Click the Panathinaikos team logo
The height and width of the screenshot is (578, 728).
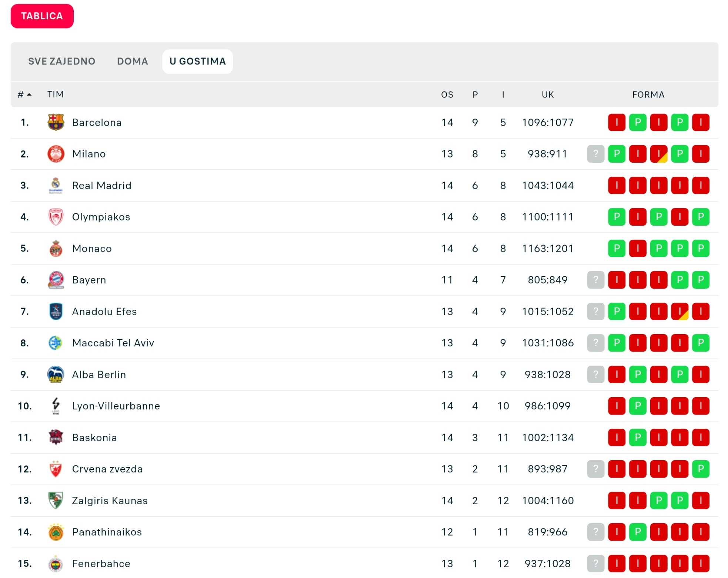pyautogui.click(x=56, y=532)
